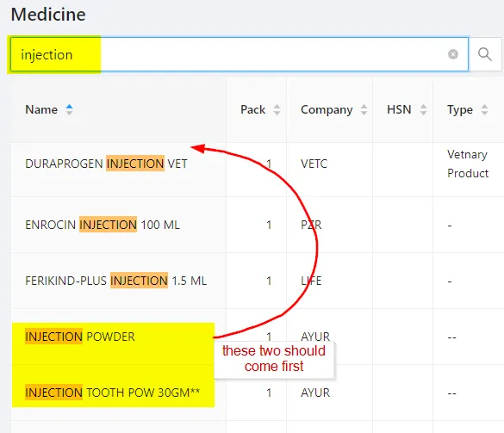Viewport: 504px width, 433px height.
Task: Click the magnifier search icon button
Action: pyautogui.click(x=485, y=54)
